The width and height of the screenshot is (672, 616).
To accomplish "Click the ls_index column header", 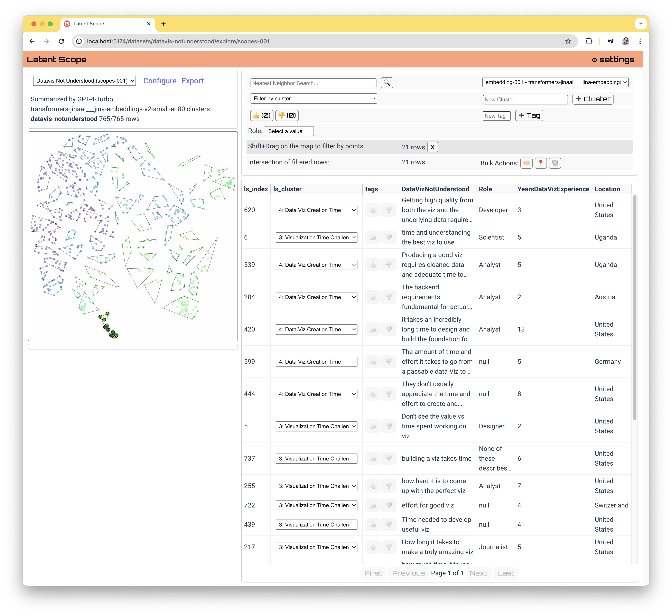I will click(x=256, y=189).
